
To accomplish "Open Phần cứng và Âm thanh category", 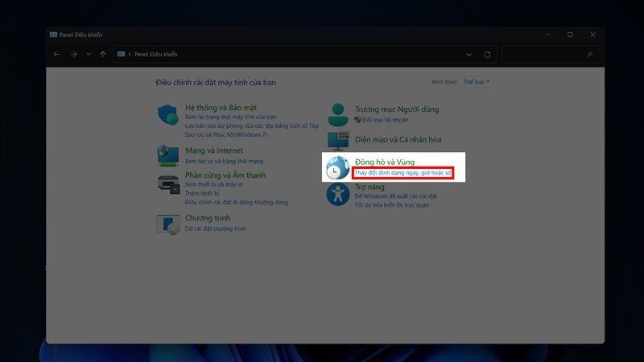I will coord(225,175).
